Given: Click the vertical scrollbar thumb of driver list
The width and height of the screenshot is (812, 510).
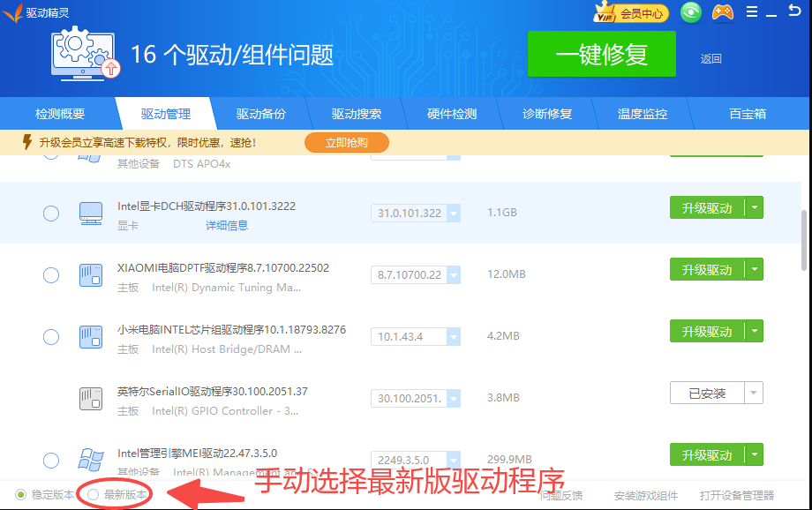Looking at the screenshot, I should pos(804,240).
